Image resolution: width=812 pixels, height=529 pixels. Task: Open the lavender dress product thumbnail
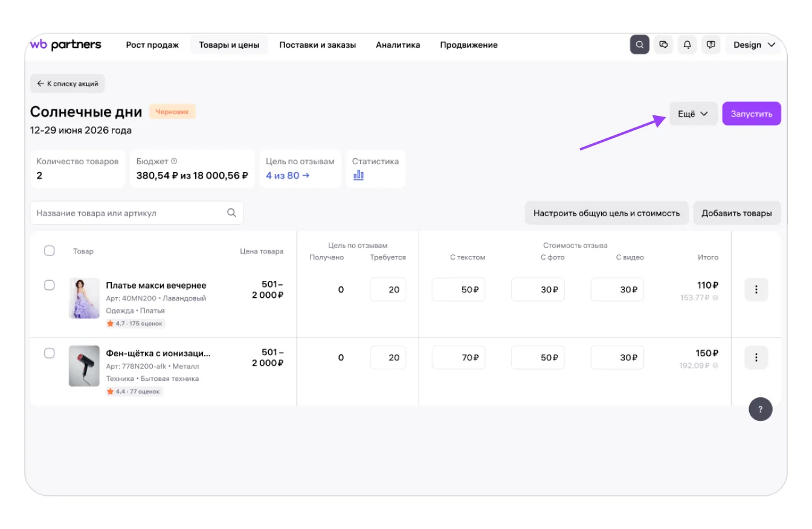pyautogui.click(x=84, y=298)
